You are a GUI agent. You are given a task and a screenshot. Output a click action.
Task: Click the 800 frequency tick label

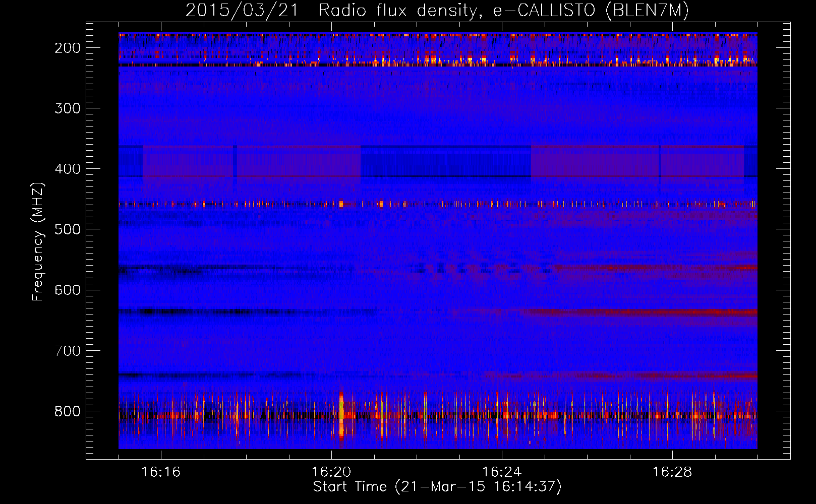[x=67, y=411]
